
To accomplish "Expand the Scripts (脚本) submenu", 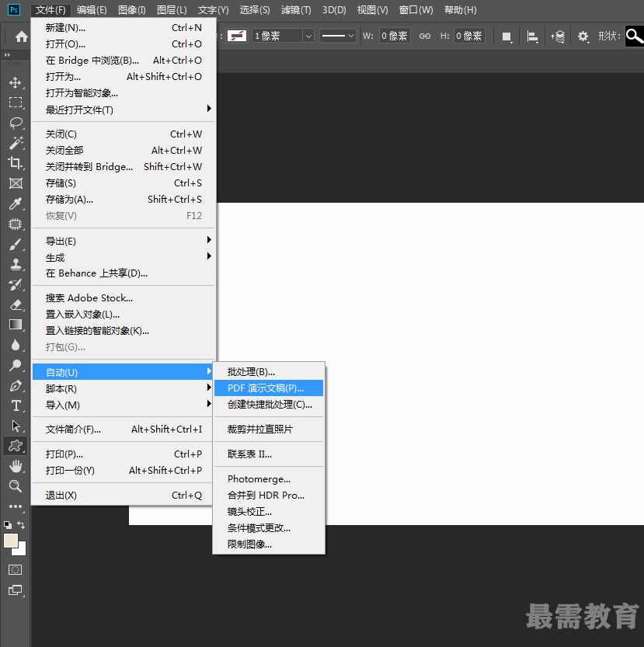I will click(x=124, y=388).
